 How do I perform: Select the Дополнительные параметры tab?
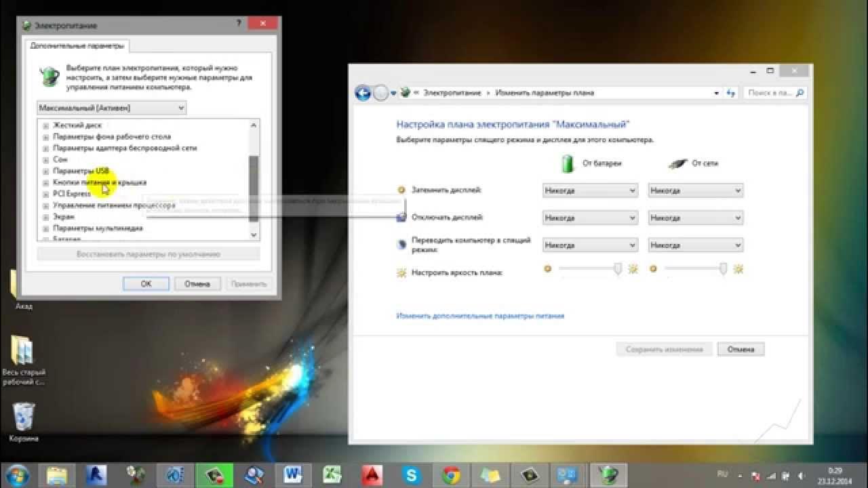77,45
